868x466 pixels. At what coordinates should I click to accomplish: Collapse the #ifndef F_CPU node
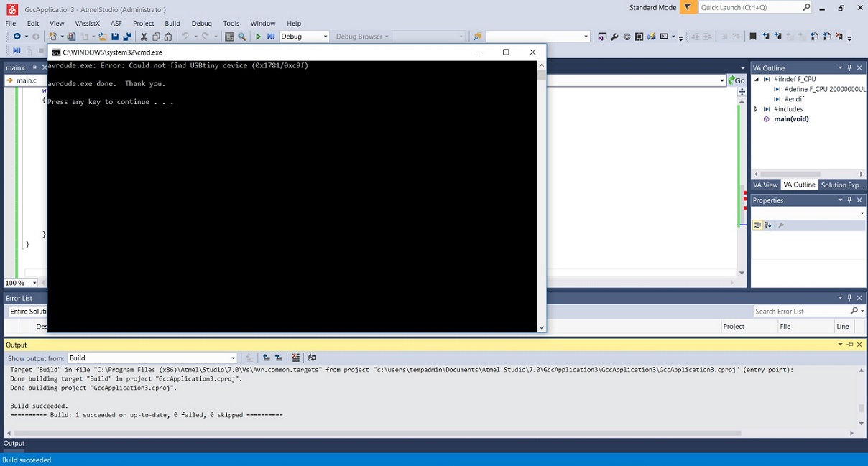(756, 79)
